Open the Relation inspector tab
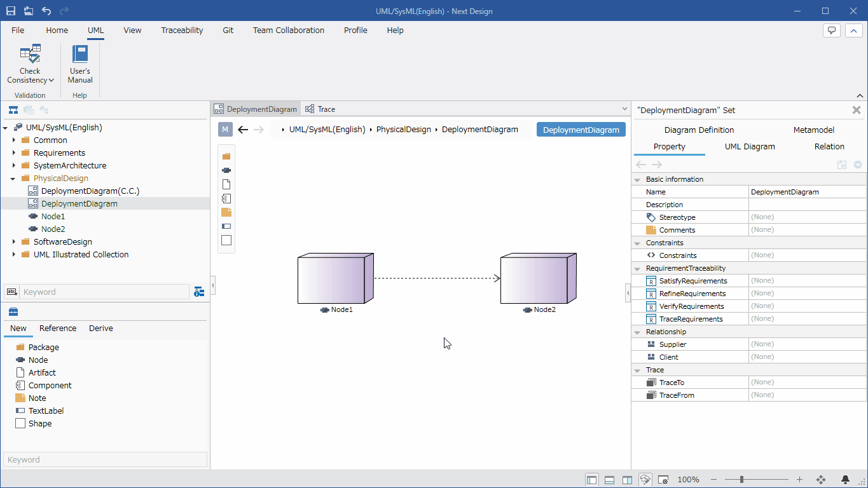Viewport: 868px width, 488px height. [x=829, y=146]
